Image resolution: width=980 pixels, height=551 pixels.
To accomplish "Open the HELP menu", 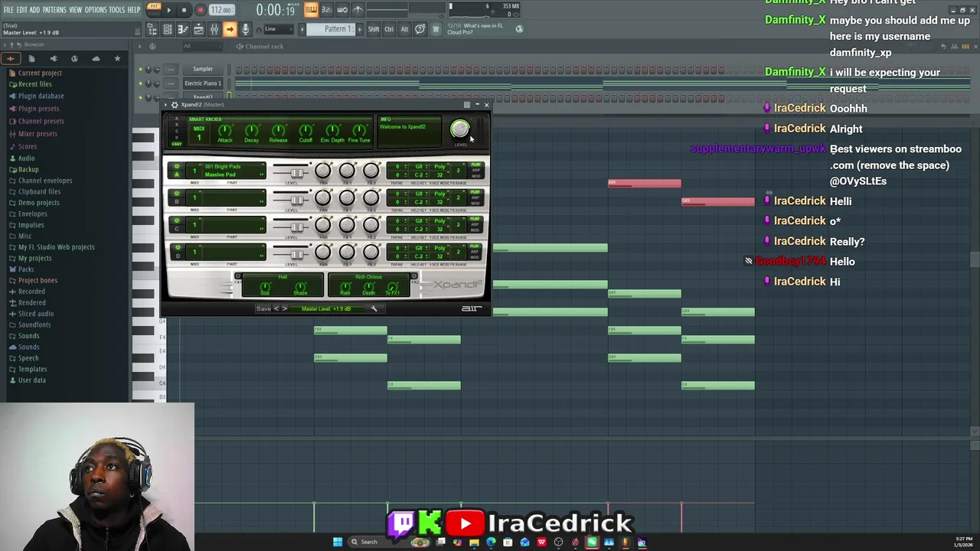I will pos(134,10).
